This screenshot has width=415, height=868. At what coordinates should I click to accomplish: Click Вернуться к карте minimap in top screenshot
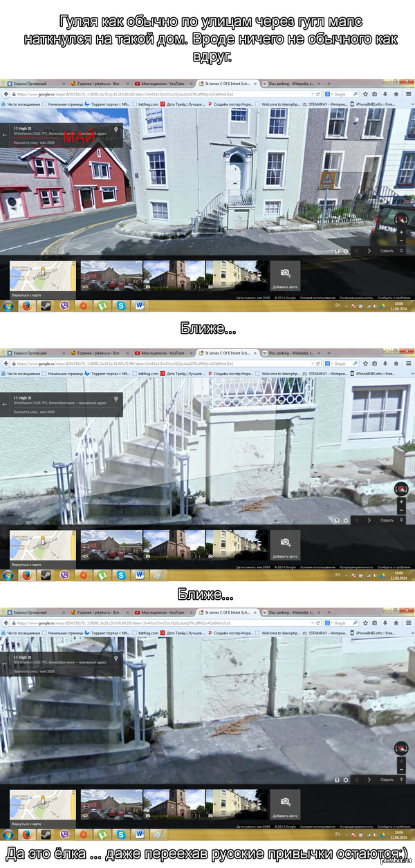[41, 279]
